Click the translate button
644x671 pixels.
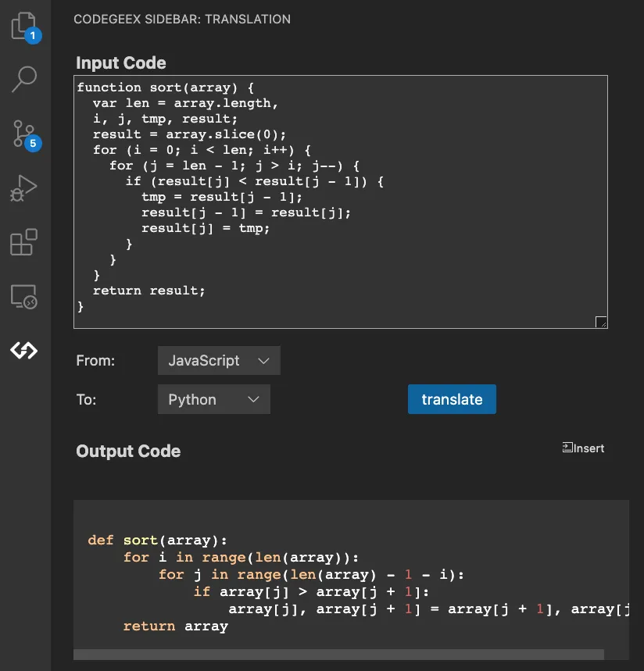pos(452,399)
